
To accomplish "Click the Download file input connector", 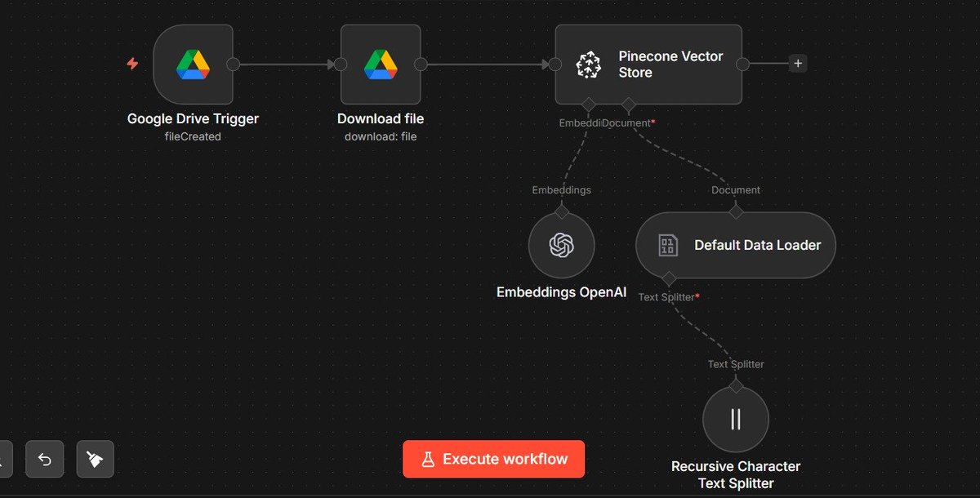I will click(340, 64).
